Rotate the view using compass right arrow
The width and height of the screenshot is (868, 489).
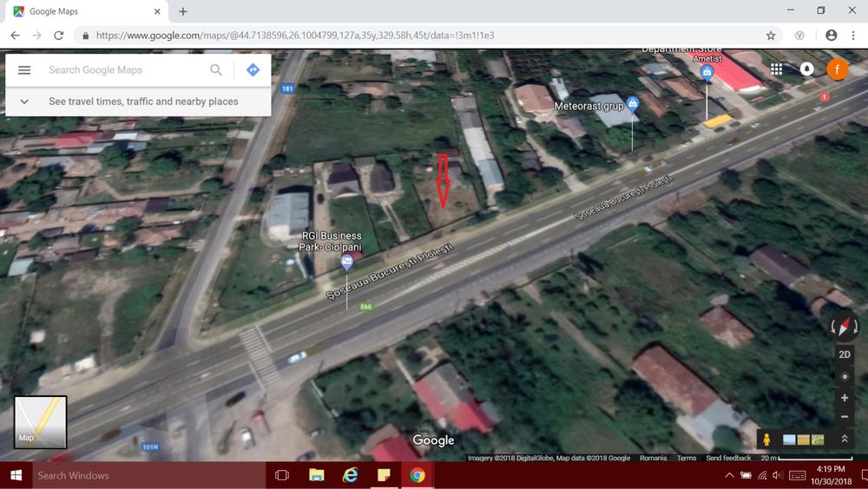[856, 327]
